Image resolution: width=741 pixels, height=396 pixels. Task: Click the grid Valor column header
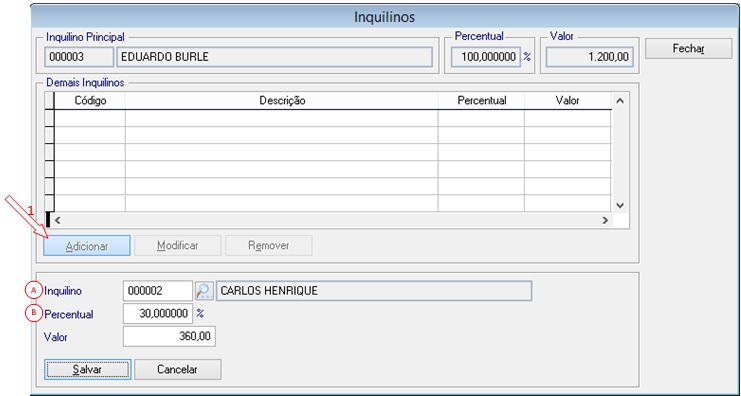(568, 101)
